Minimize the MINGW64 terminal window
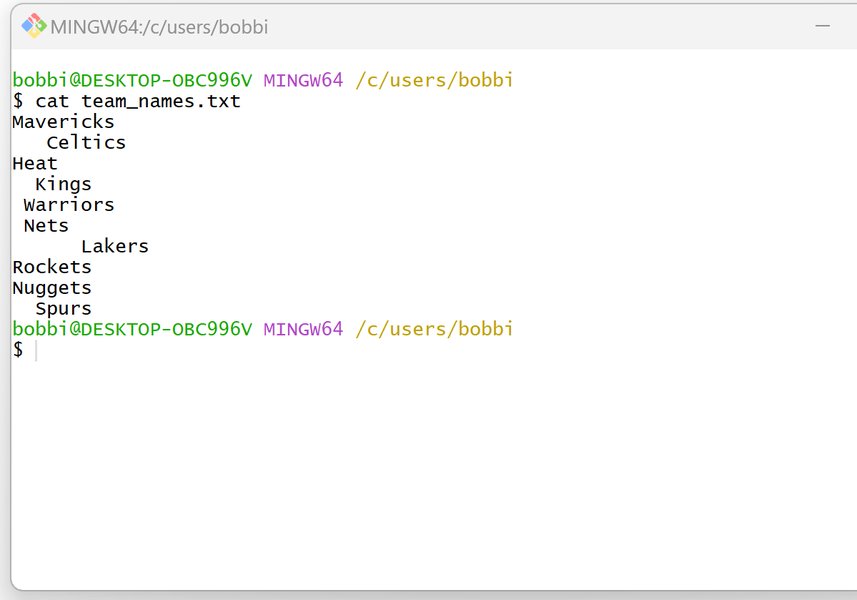Image resolution: width=857 pixels, height=600 pixels. [x=822, y=26]
